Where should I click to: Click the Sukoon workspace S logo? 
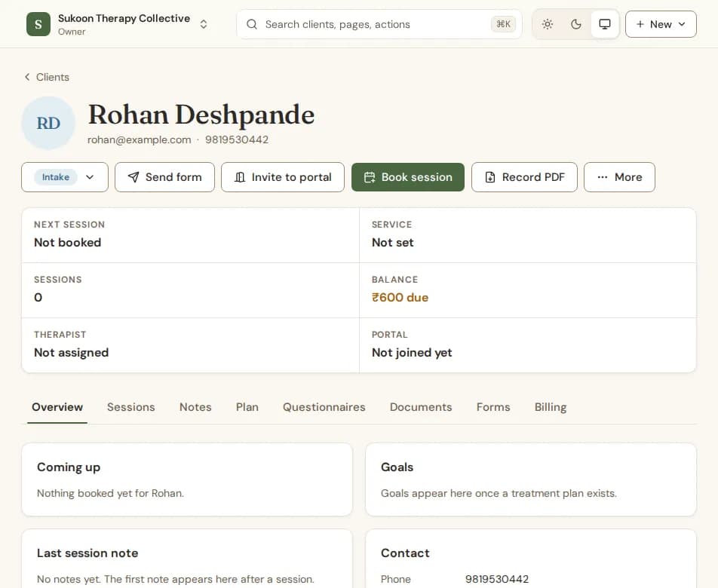tap(38, 24)
